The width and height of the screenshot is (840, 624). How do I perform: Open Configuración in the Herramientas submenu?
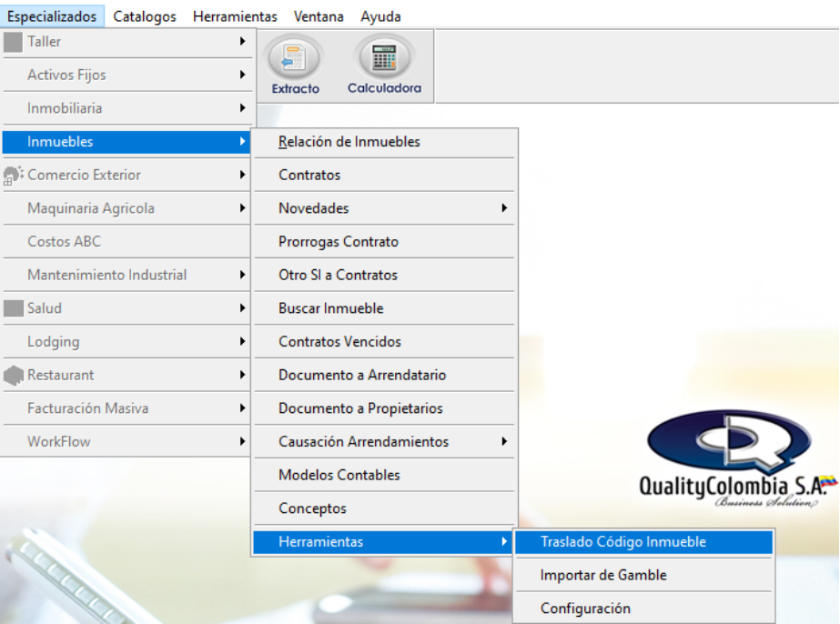tap(644, 609)
